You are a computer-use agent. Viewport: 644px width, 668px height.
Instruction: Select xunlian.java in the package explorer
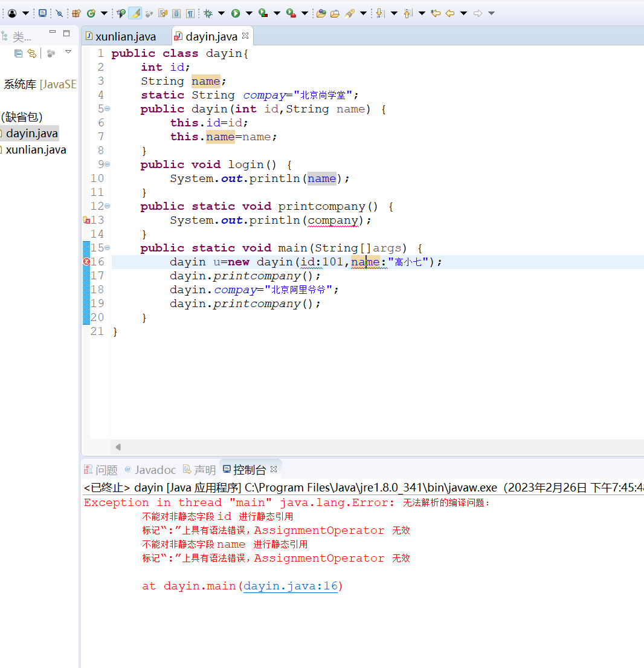[x=36, y=150]
